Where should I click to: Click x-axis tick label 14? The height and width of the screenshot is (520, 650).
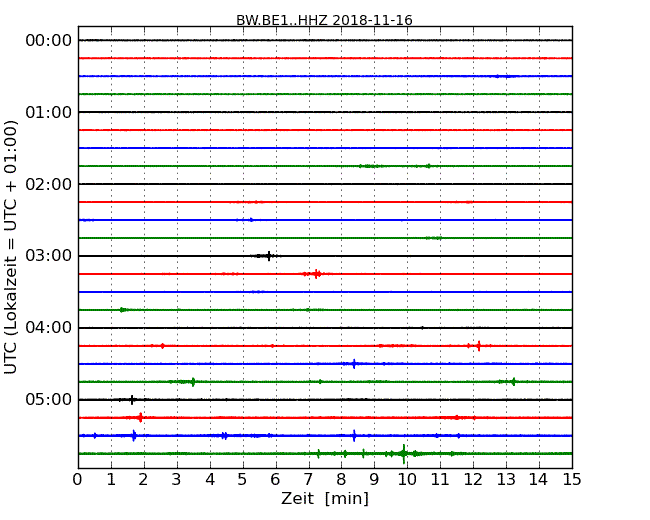coord(539,480)
